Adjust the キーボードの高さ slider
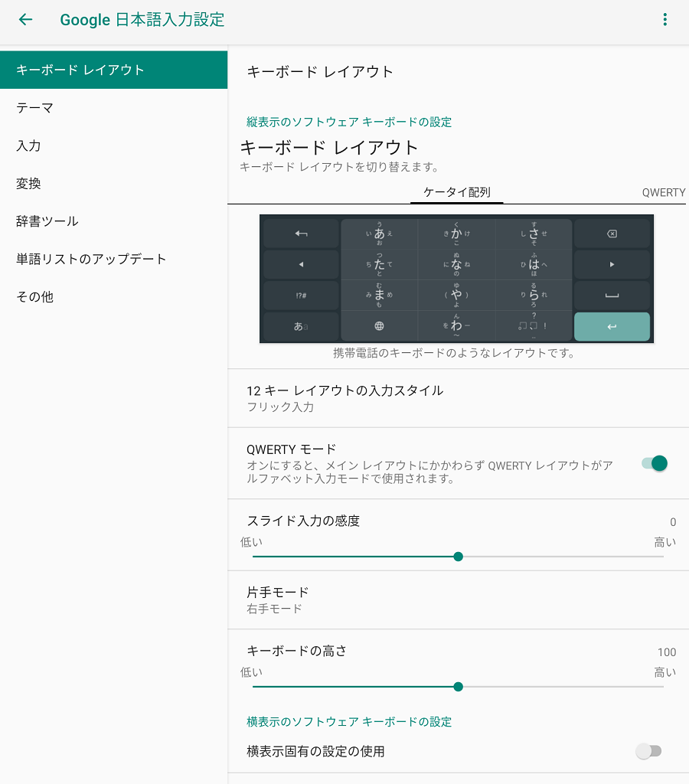 (x=458, y=687)
